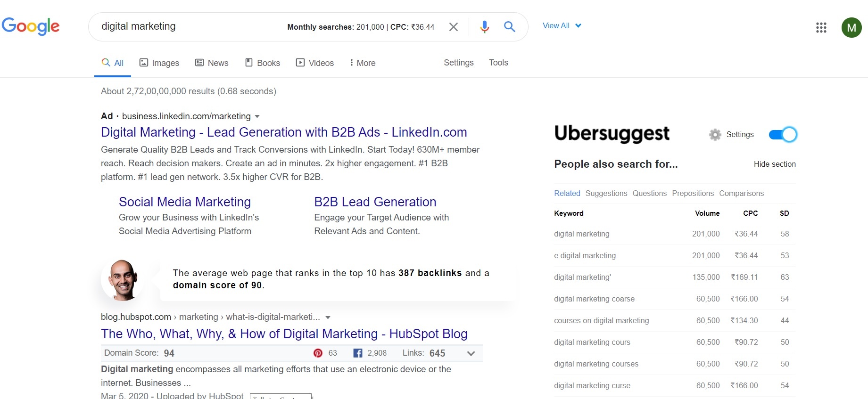868x399 pixels.
Task: Sort by the SD column header
Action: coord(785,213)
